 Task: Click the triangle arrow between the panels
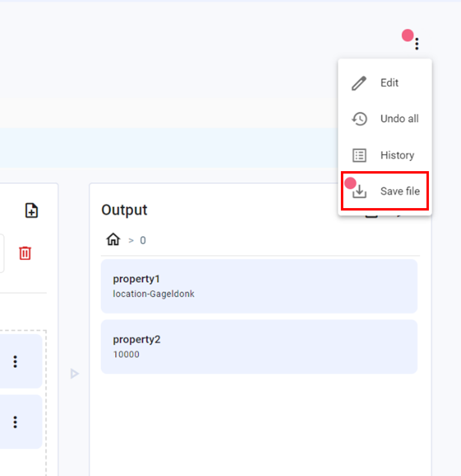coord(74,374)
